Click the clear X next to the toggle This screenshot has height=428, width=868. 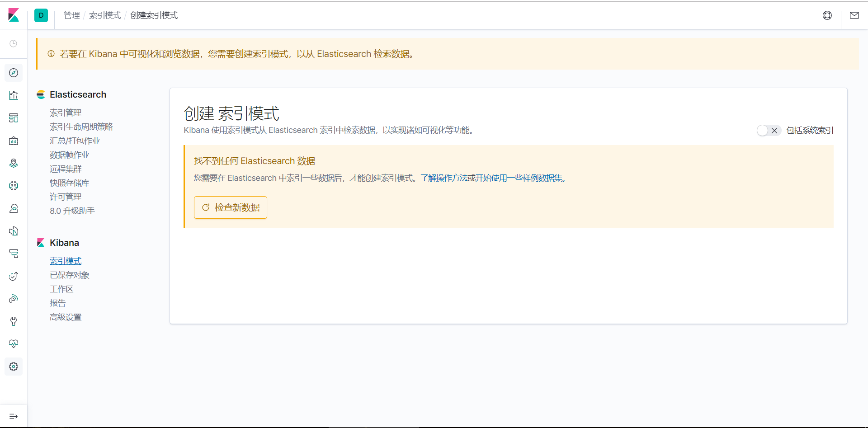point(775,130)
